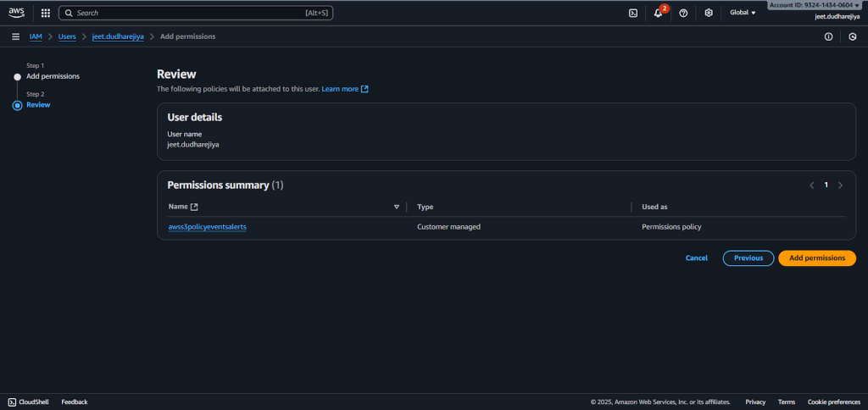Open the jeet.dudharejiya account menu at top right
This screenshot has width=868, height=410.
(x=837, y=17)
